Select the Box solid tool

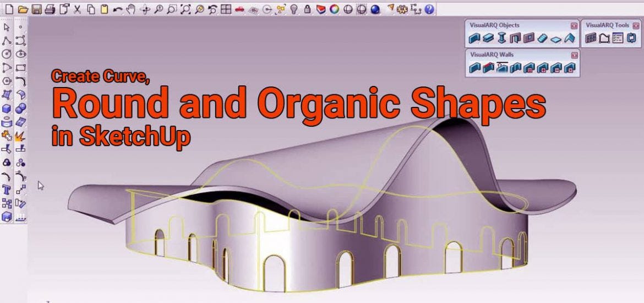[x=7, y=109]
